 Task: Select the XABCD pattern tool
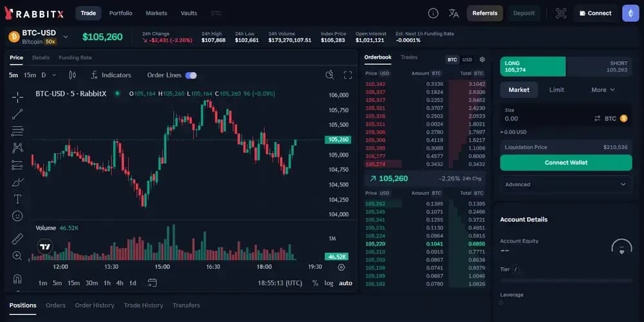pos(17,147)
